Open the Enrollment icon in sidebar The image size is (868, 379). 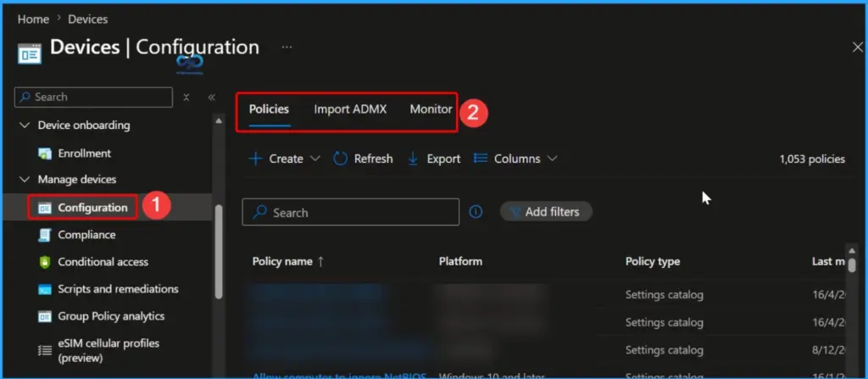45,153
